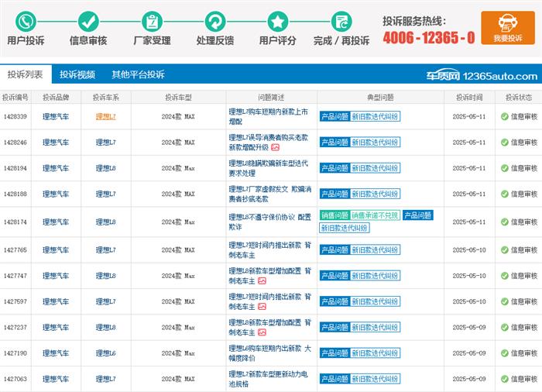542x392 pixels.
Task: Open complaint titled 理想L7误导消费者购买老款
Action: pyautogui.click(x=268, y=143)
